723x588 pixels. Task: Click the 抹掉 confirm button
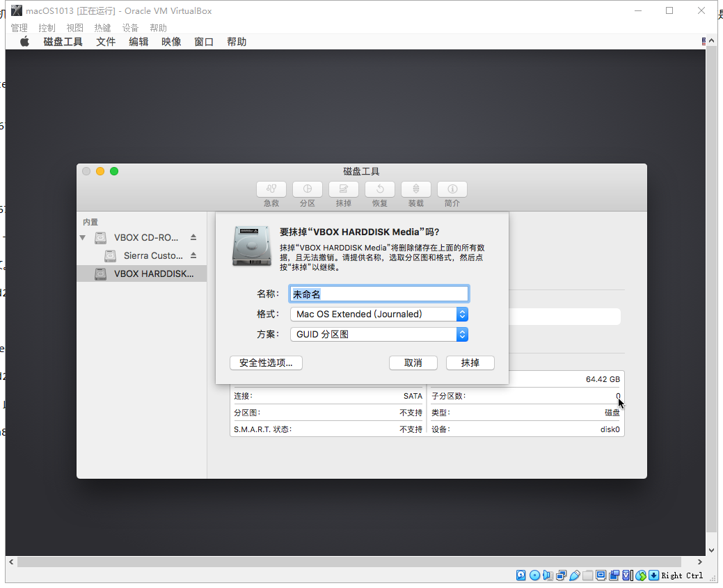(x=470, y=363)
